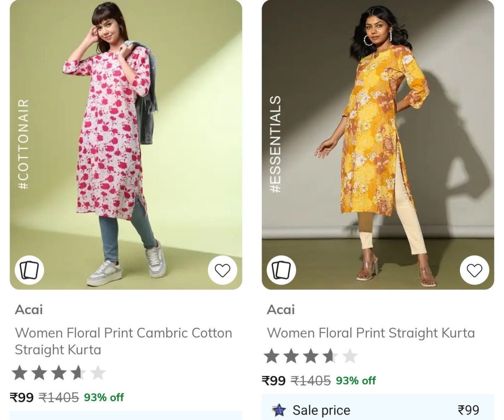Wishlist the yellow floral kurta heart
The image size is (504, 420).
(474, 270)
